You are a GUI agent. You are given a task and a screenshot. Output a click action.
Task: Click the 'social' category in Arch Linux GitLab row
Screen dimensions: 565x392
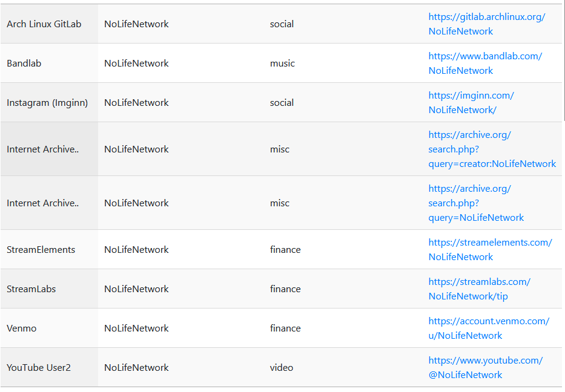282,24
